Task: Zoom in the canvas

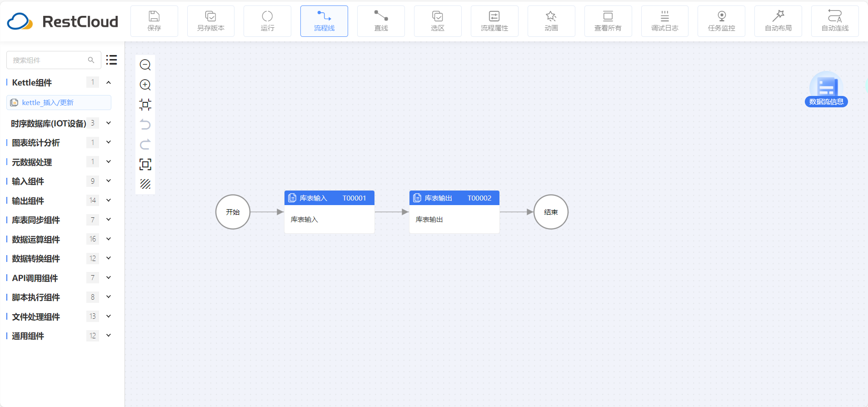Action: (145, 85)
